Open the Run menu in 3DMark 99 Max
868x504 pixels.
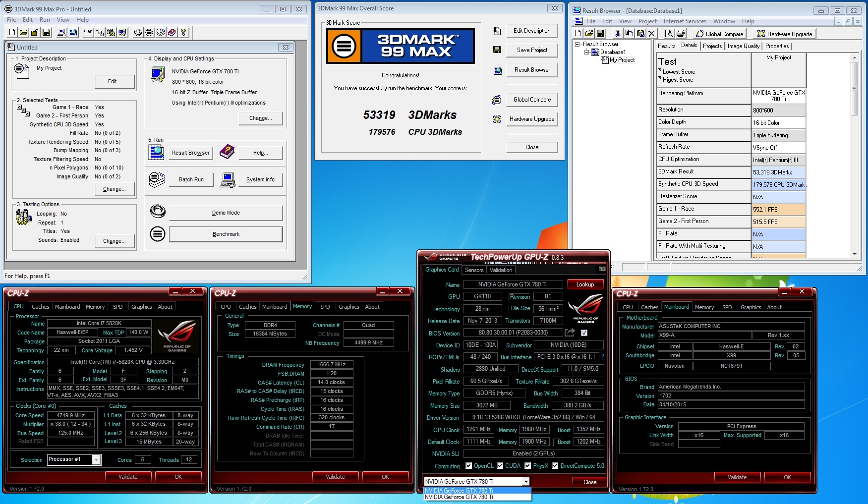click(45, 20)
